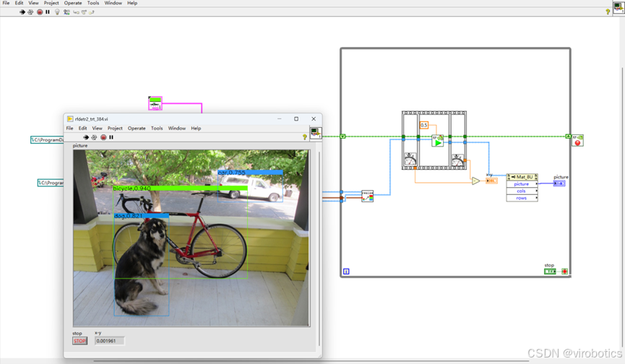Abort execution in block diagram toolbar
This screenshot has height=364, width=625.
pos(40,12)
